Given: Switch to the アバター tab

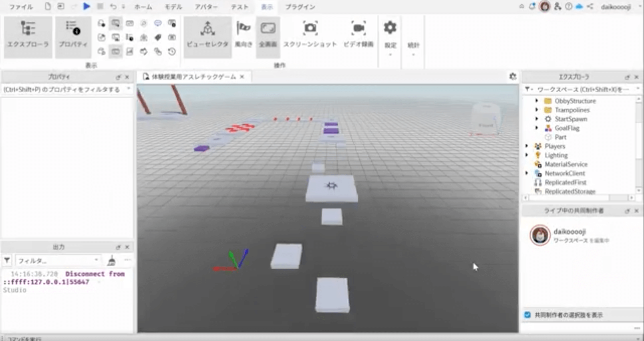Looking at the screenshot, I should click(x=206, y=7).
